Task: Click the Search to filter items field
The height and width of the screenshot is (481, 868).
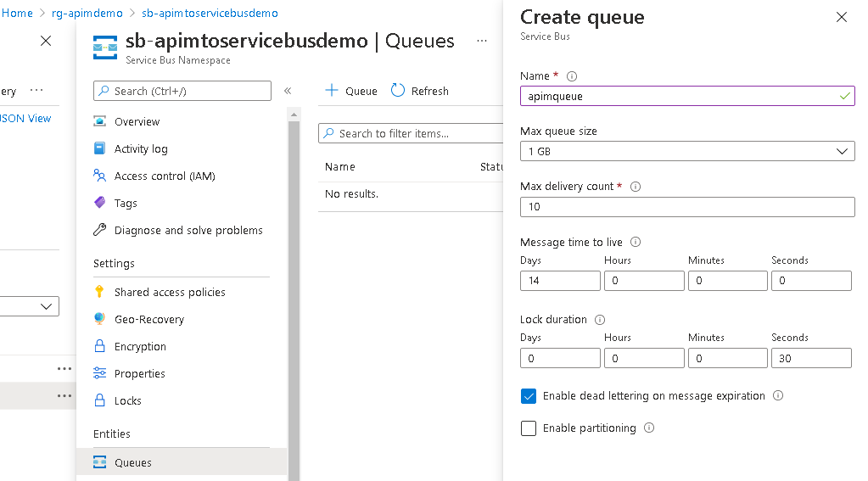Action: coord(411,133)
